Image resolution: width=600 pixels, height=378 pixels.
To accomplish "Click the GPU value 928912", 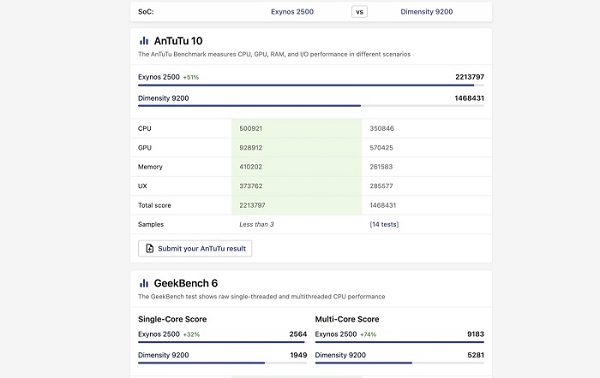I will pos(251,148).
